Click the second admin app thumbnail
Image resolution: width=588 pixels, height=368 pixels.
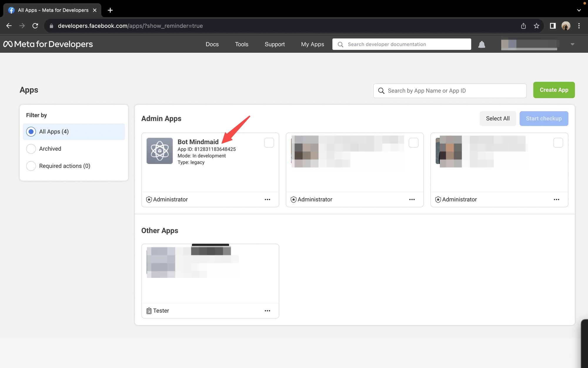point(305,151)
